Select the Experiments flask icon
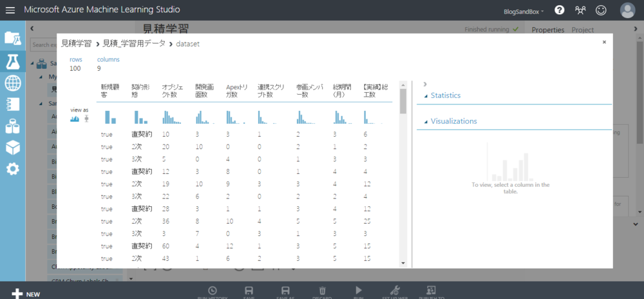 coord(12,61)
